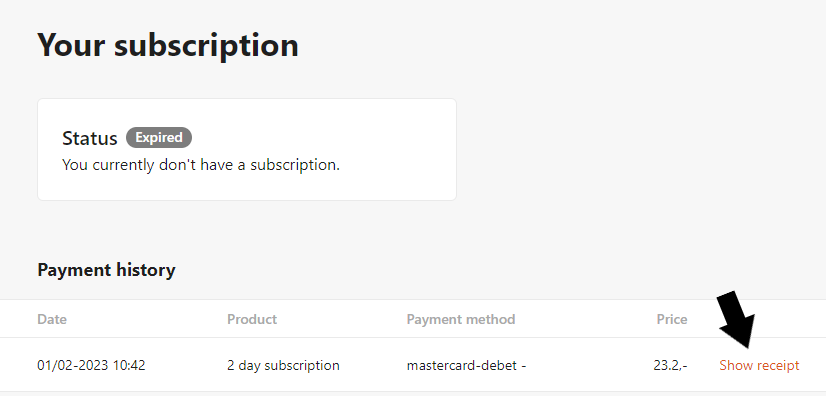Select the 23.2,- price cell
826x396 pixels.
pos(670,365)
